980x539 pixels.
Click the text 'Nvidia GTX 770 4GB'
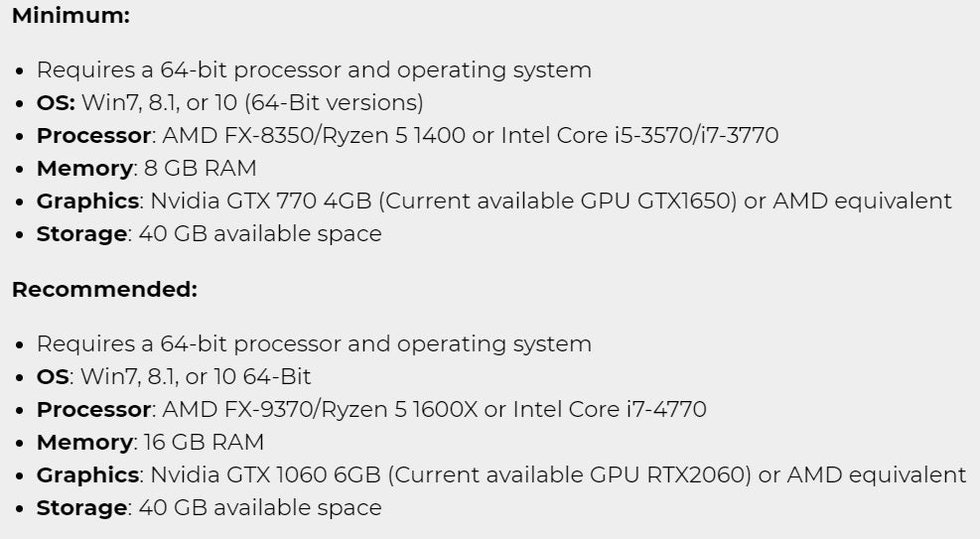pyautogui.click(x=261, y=202)
